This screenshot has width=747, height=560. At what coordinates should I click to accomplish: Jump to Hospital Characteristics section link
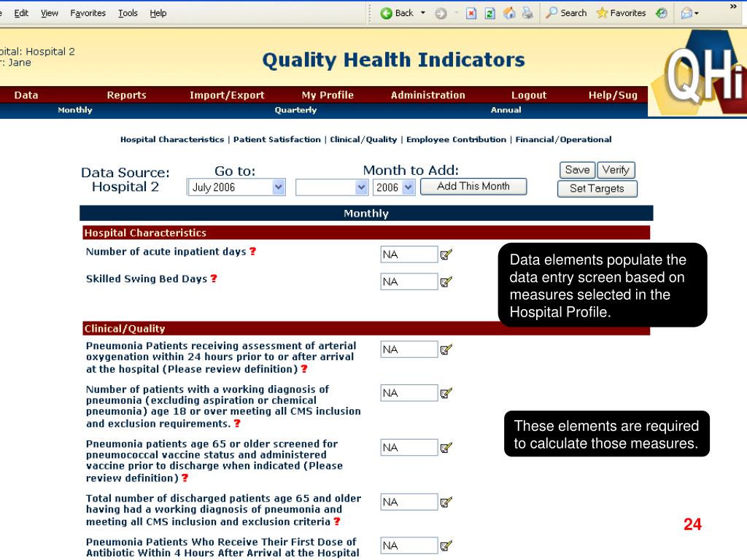tap(172, 139)
